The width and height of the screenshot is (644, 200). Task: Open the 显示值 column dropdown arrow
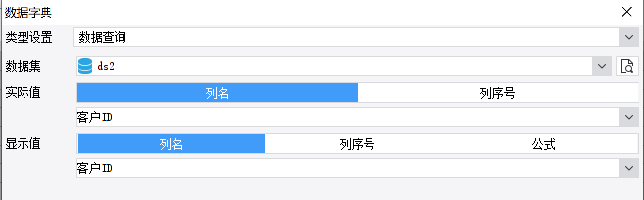[x=629, y=169]
